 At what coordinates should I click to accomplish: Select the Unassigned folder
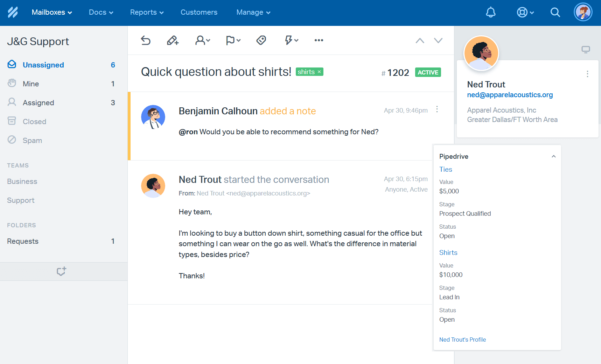[43, 65]
